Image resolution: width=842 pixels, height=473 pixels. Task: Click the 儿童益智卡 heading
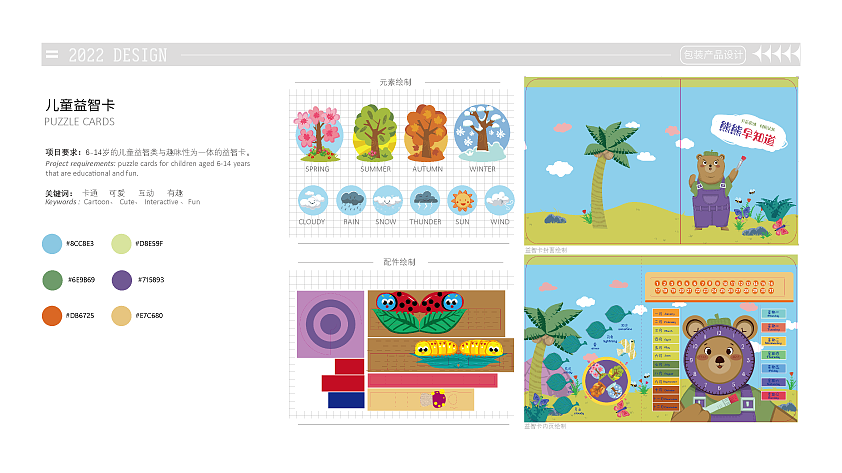point(80,105)
